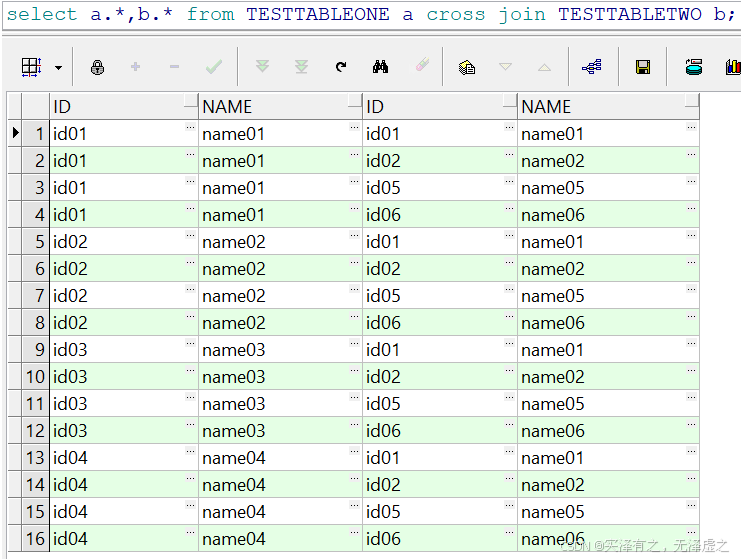
Task: Click the refresh arrow icon
Action: [341, 67]
